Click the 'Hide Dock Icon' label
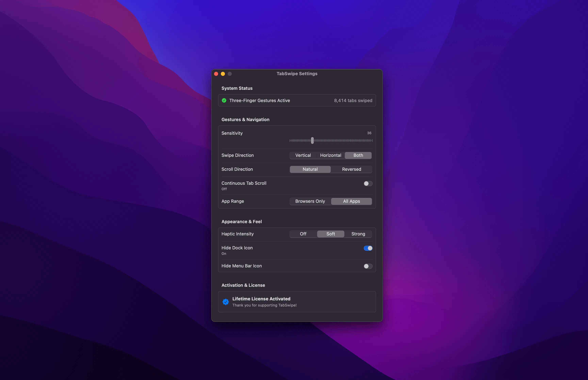The height and width of the screenshot is (380, 588). (237, 248)
